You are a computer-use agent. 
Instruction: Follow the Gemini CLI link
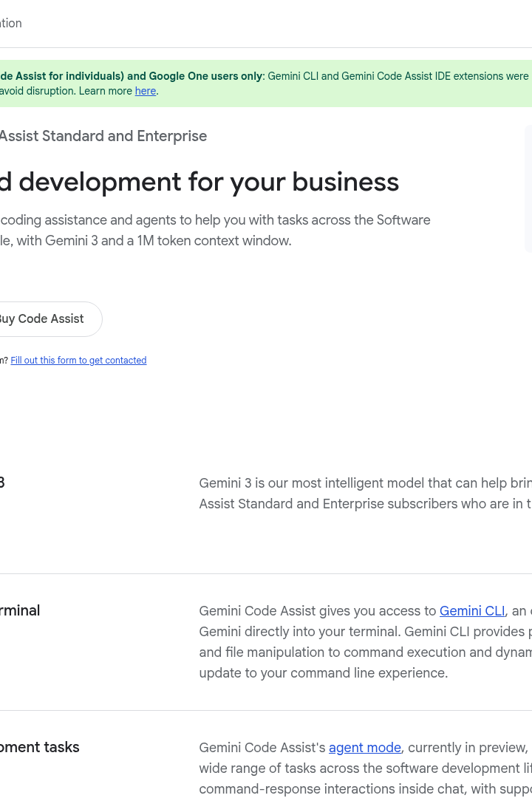tap(472, 611)
